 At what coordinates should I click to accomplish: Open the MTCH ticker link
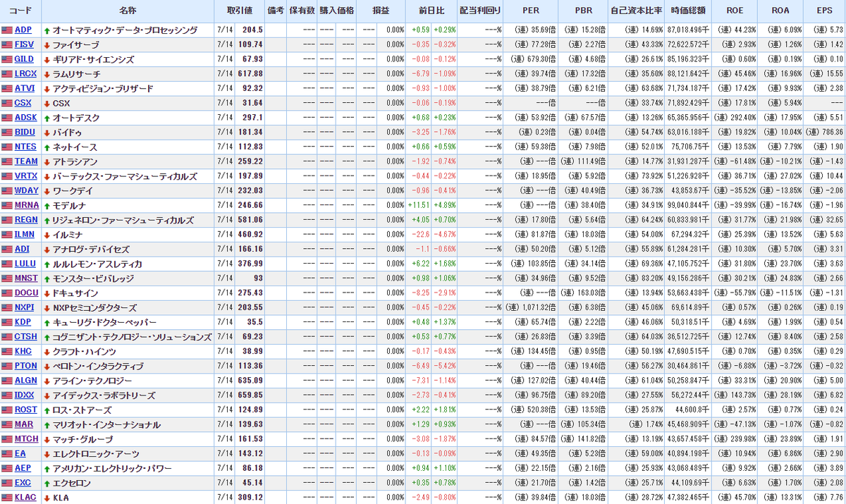(26, 439)
